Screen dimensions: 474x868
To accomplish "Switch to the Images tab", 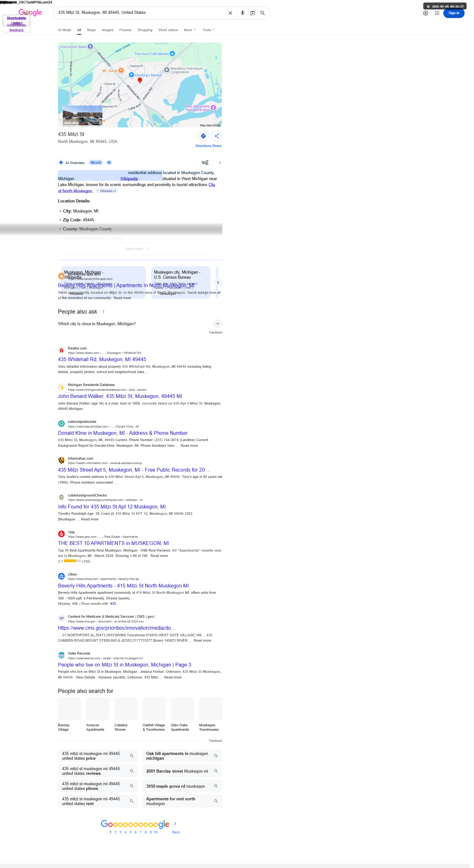I will 107,30.
